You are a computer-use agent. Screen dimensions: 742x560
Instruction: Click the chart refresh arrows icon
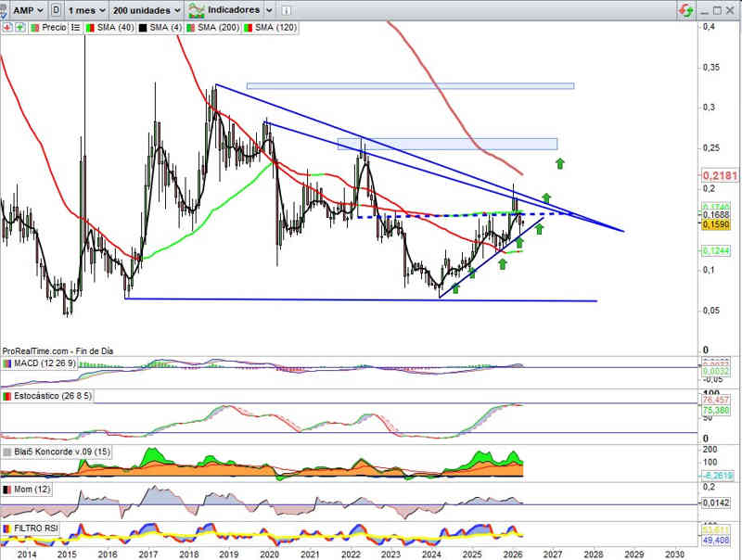pyautogui.click(x=685, y=9)
